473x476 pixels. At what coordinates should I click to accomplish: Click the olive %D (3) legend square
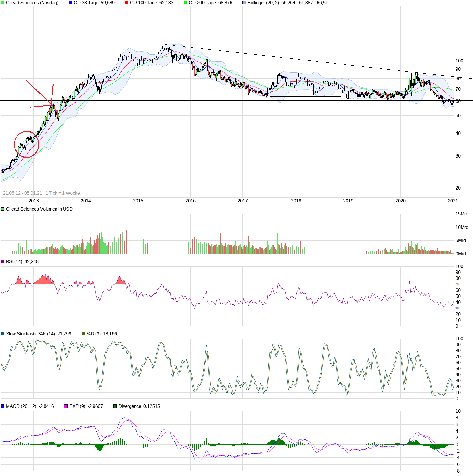pos(83,334)
